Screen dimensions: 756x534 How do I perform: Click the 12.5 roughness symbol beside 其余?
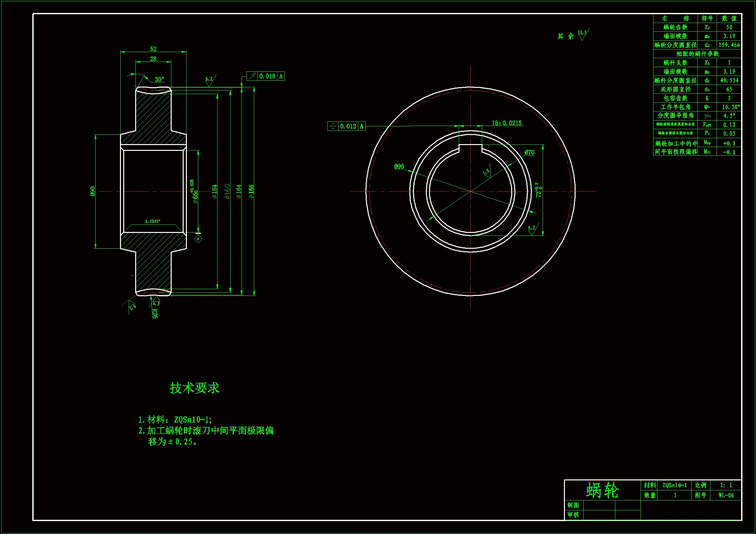582,35
